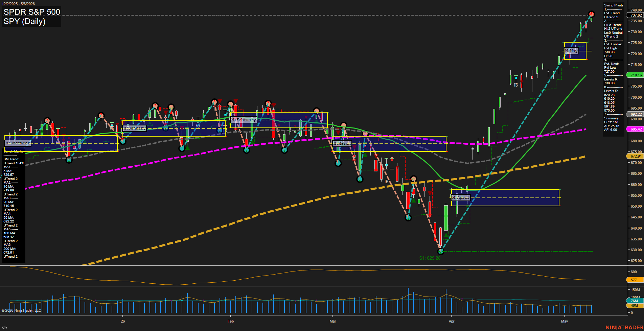Click the orange 672.91 price axis tag
644x331 pixels.
[635, 156]
